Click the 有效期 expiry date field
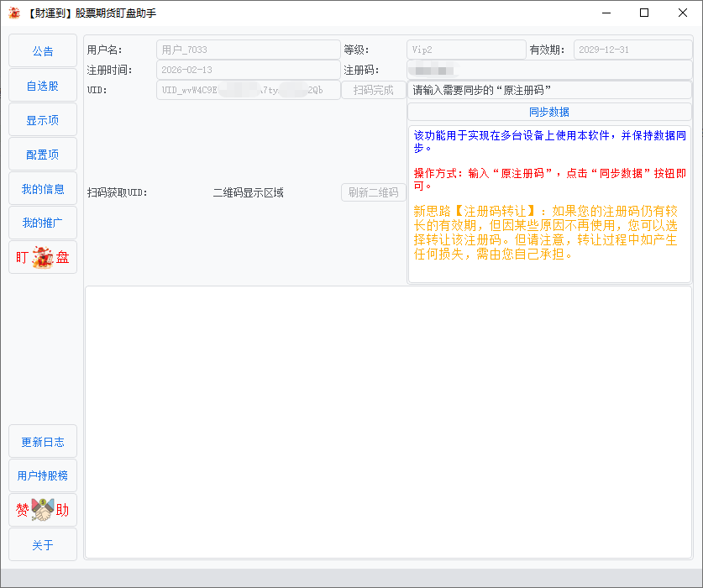This screenshot has height=588, width=703. tap(632, 50)
